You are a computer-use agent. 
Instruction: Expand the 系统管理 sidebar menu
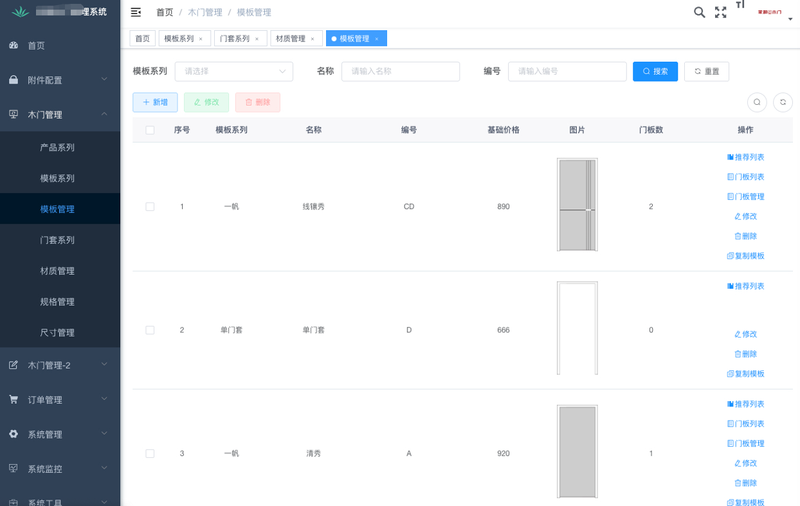coord(60,435)
